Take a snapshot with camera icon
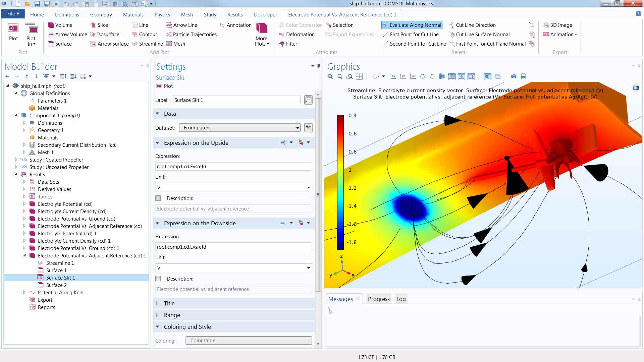The width and height of the screenshot is (644, 362). [x=514, y=76]
